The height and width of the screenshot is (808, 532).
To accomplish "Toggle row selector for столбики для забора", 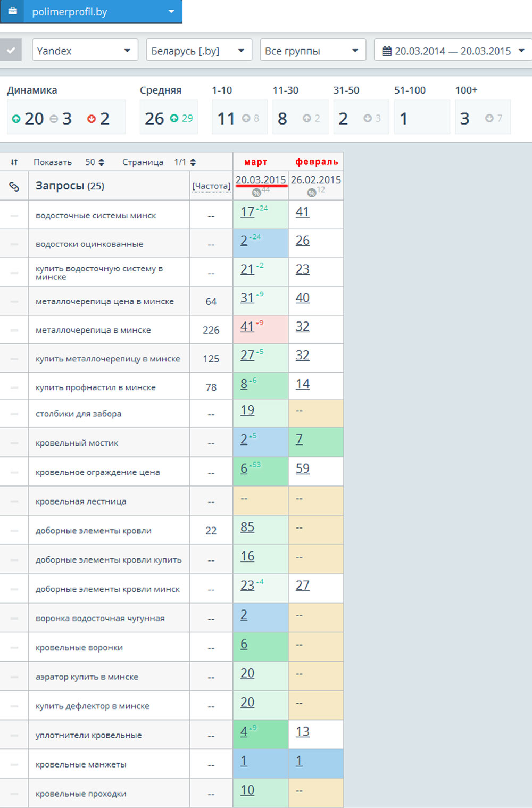I will (14, 414).
